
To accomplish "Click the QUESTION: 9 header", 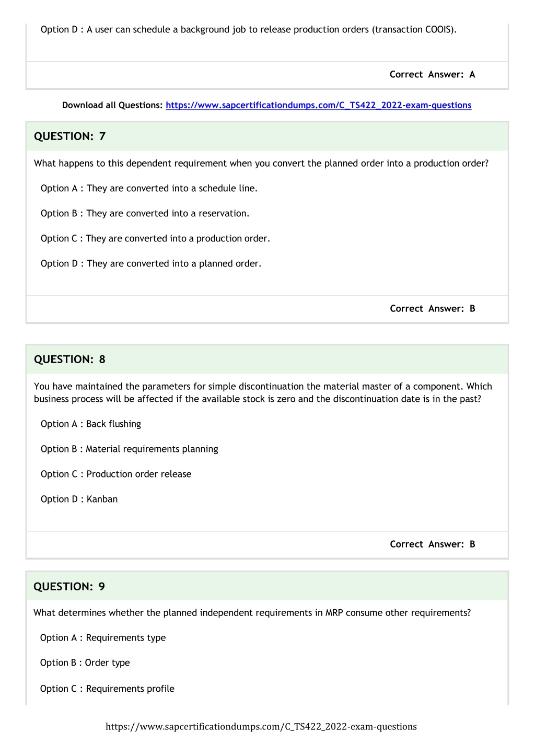I will point(69,587).
